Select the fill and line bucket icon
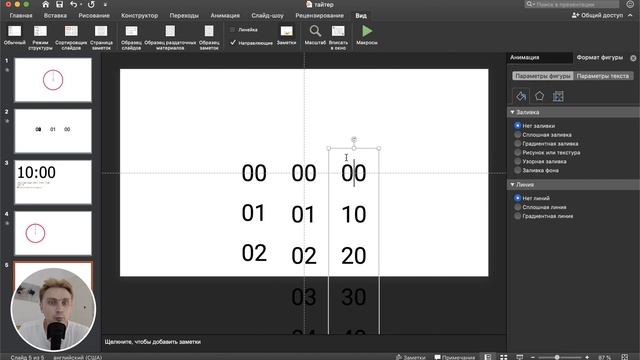640x360 pixels. pyautogui.click(x=521, y=96)
